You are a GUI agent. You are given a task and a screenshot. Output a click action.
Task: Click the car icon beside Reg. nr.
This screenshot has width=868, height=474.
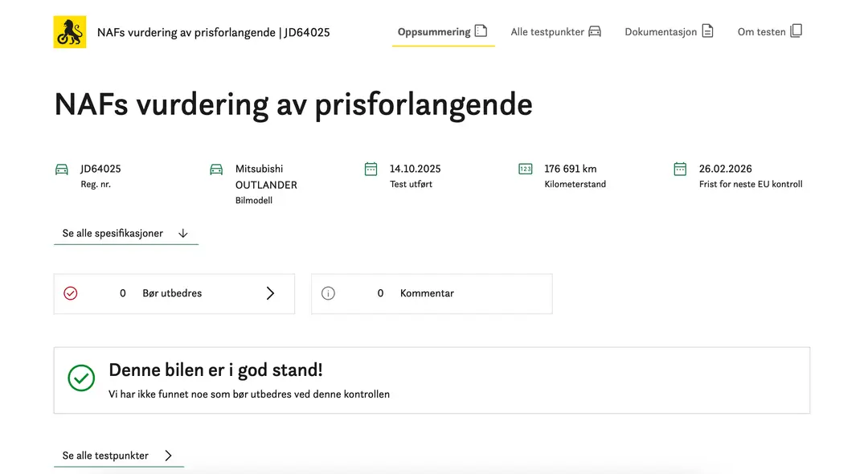click(62, 170)
